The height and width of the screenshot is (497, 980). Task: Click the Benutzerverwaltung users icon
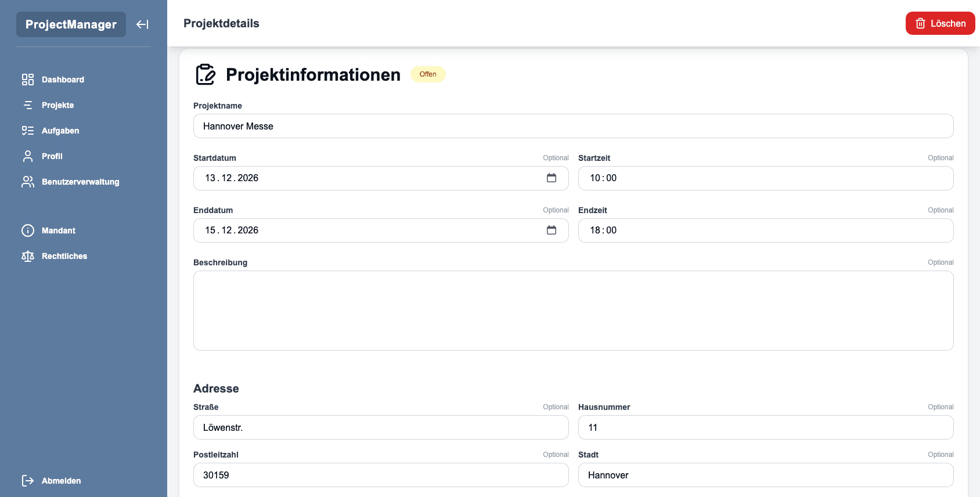[x=28, y=182]
